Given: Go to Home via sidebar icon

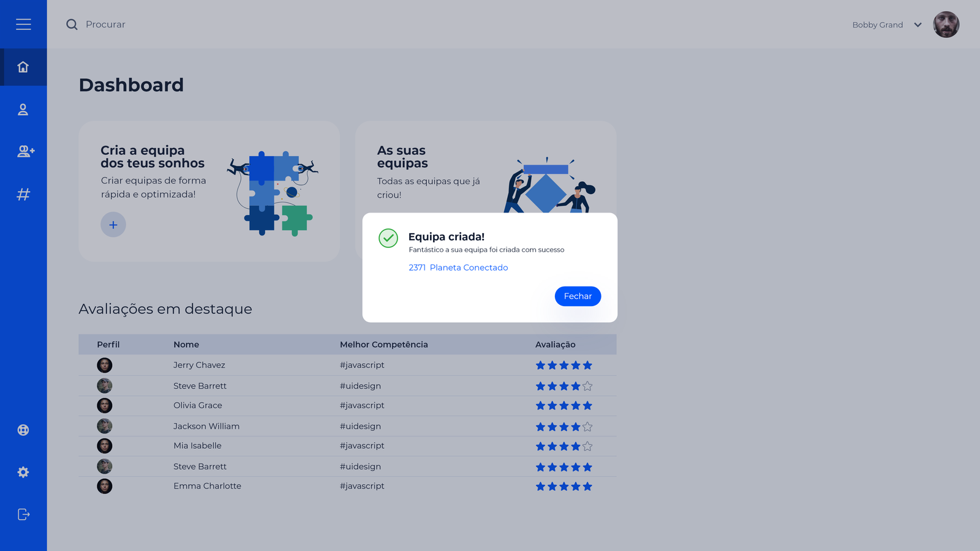Looking at the screenshot, I should click(23, 67).
